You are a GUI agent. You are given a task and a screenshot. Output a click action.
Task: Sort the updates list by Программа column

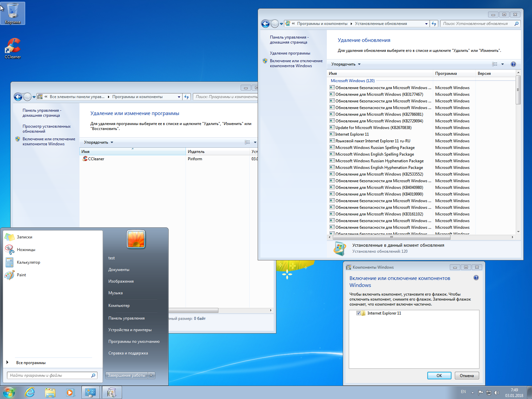click(454, 73)
